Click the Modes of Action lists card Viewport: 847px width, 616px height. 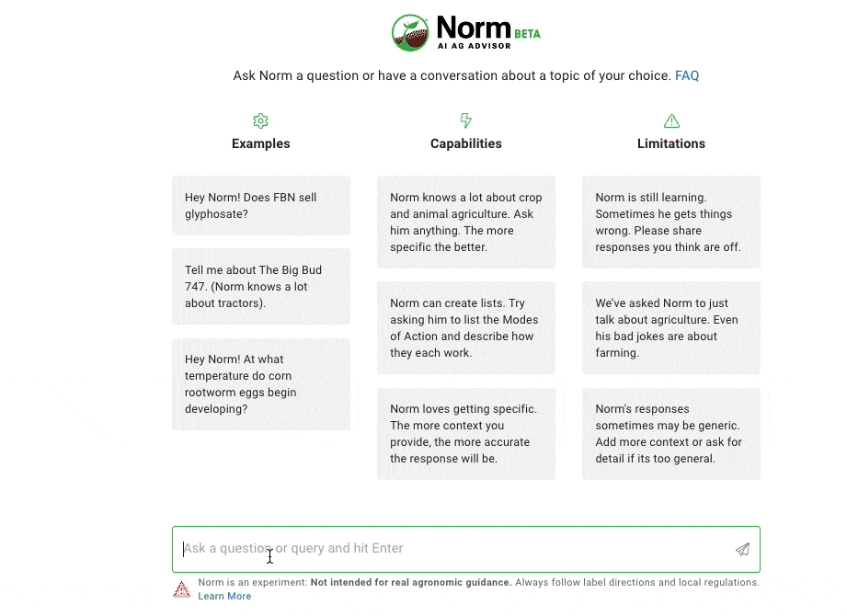point(466,328)
